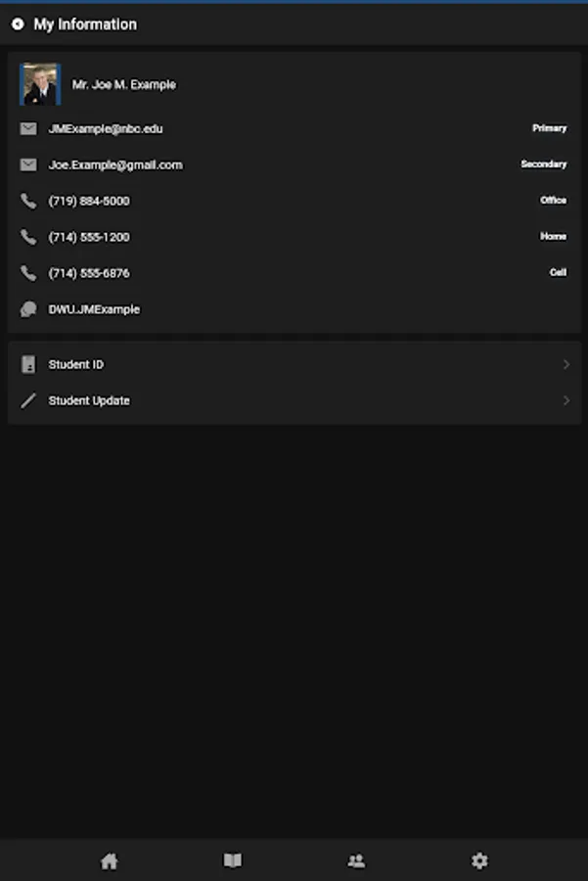Select the Student Update row label
The width and height of the screenshot is (588, 881).
(89, 400)
